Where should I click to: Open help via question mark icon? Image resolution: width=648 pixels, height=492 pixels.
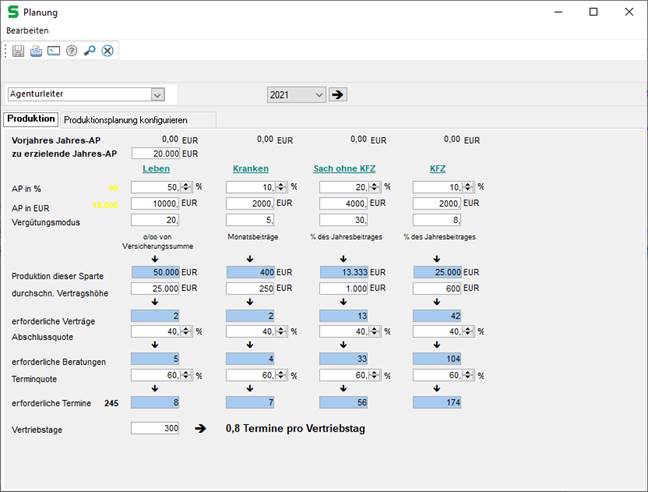72,51
